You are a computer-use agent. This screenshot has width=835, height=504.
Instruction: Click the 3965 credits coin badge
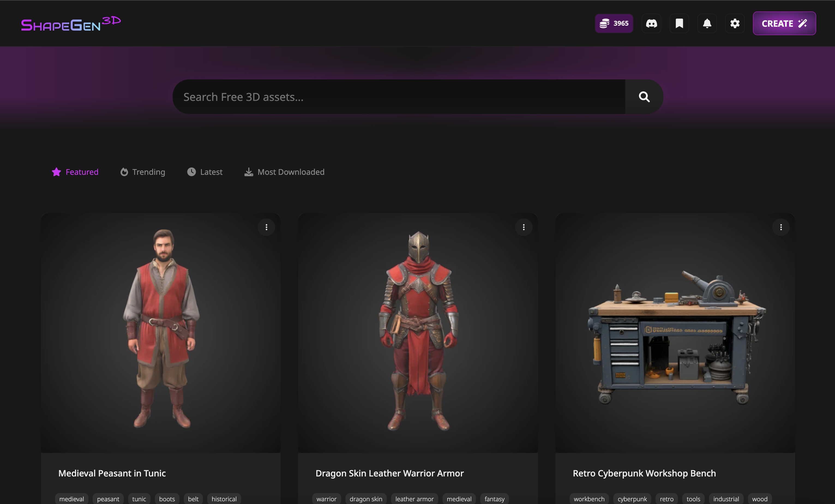coord(614,23)
